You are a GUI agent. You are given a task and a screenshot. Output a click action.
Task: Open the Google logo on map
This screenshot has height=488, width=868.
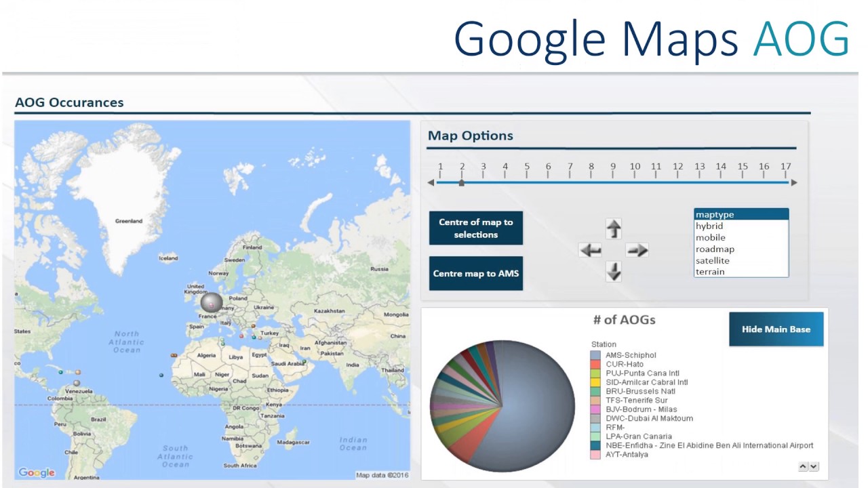tap(36, 472)
